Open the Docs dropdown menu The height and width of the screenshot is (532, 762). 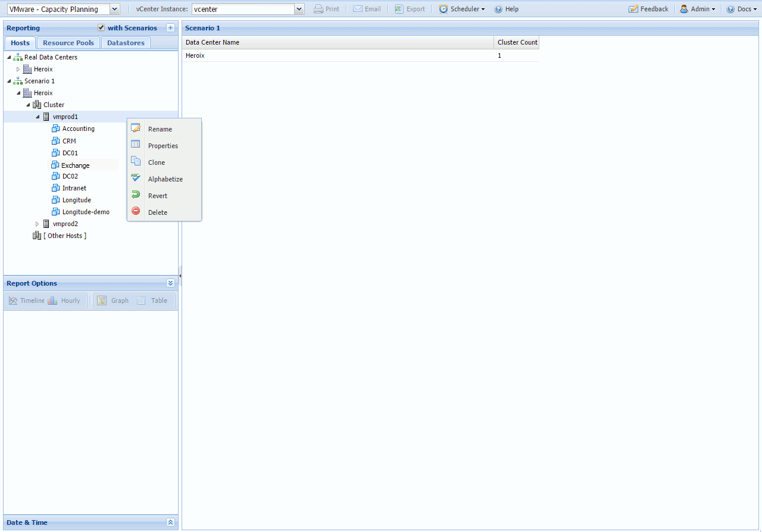pyautogui.click(x=742, y=9)
